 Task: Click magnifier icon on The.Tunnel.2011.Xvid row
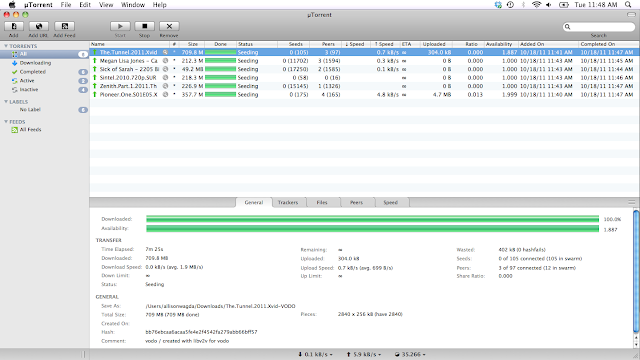tap(165, 52)
